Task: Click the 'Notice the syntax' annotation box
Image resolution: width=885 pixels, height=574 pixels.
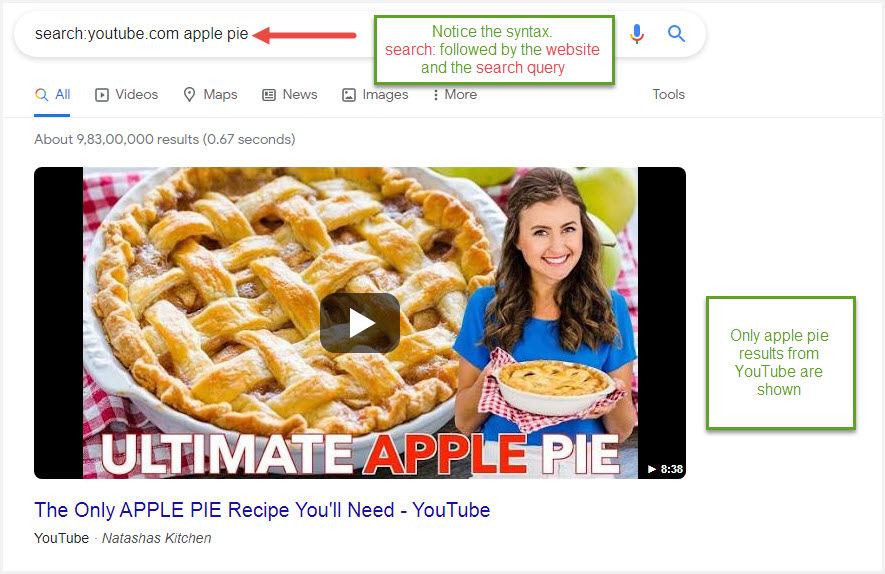Action: tap(494, 50)
